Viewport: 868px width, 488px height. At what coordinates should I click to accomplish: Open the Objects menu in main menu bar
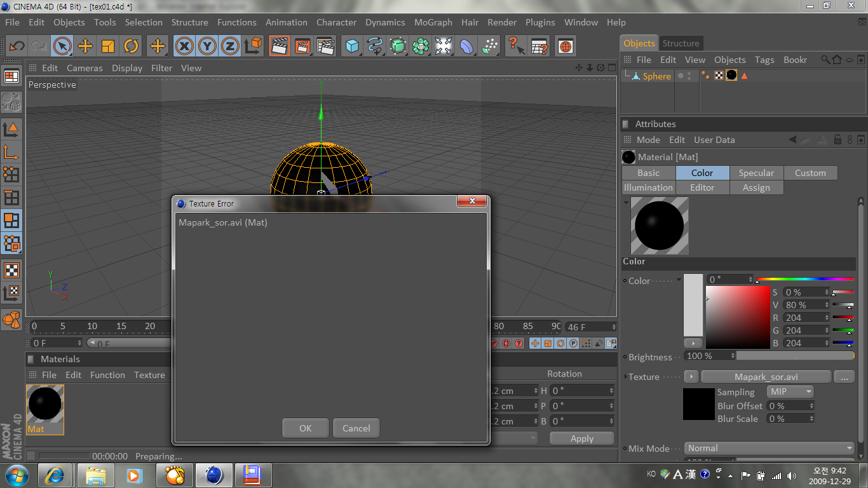pos(69,22)
